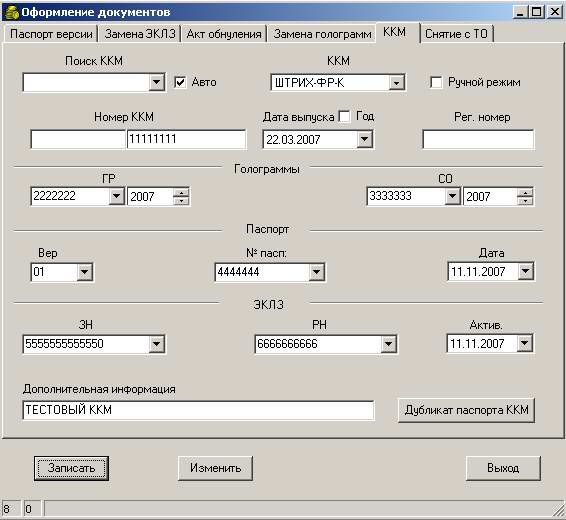Image resolution: width=566 pixels, height=520 pixels.
Task: Switch to the Паспорт версии tab
Action: [x=51, y=34]
